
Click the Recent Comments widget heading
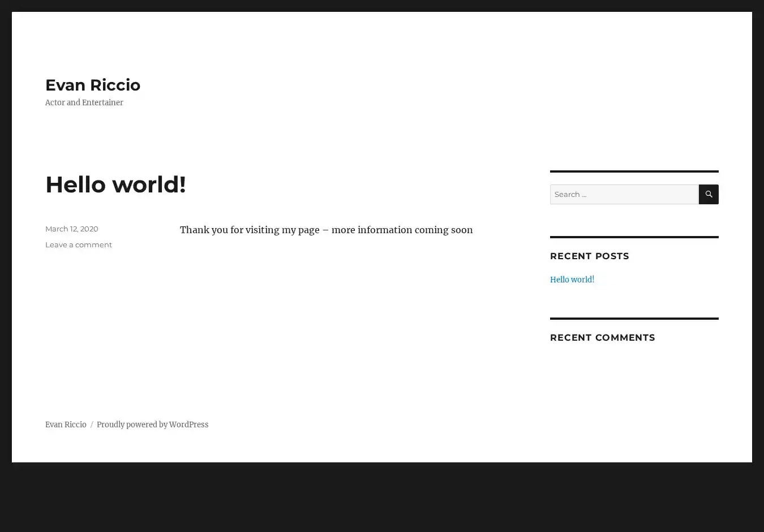pyautogui.click(x=602, y=337)
